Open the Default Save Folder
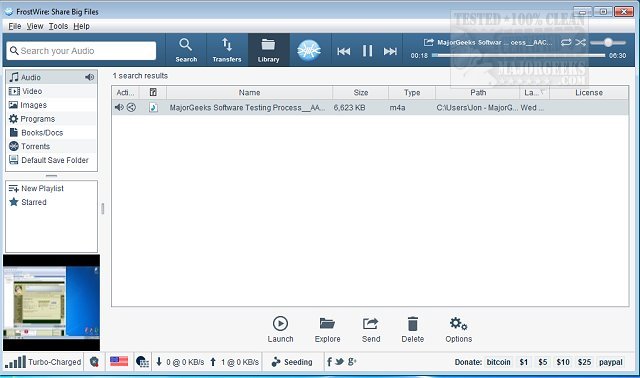This screenshot has width=640, height=378. coord(51,160)
